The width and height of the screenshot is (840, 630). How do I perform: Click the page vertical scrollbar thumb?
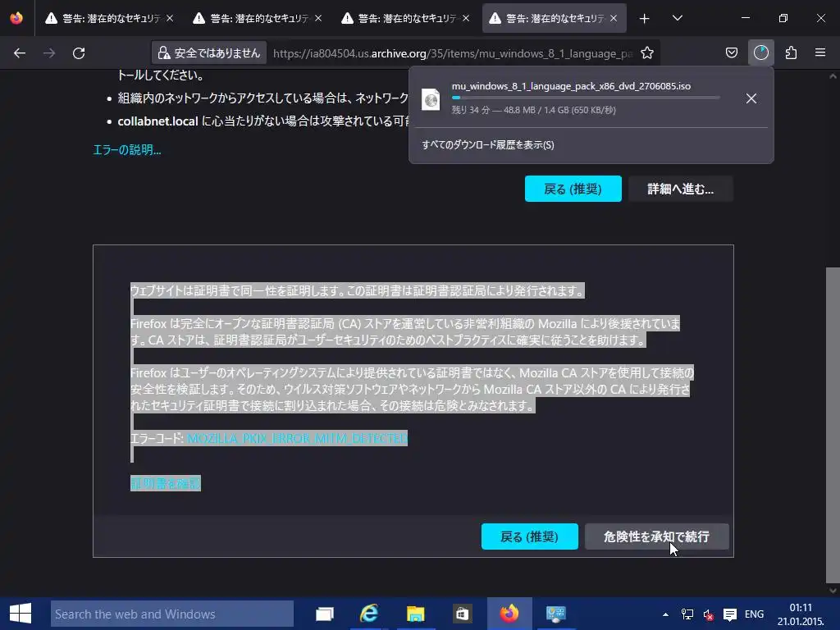point(833,425)
